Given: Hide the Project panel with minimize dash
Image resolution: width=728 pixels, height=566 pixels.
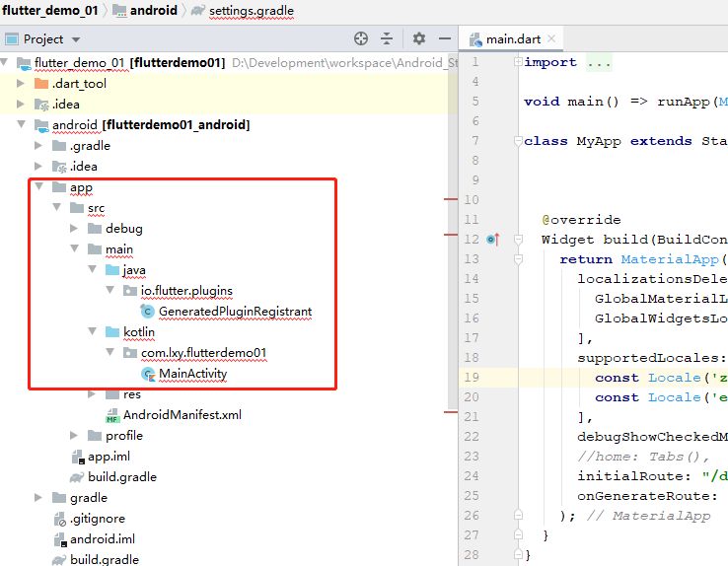Looking at the screenshot, I should (x=444, y=38).
